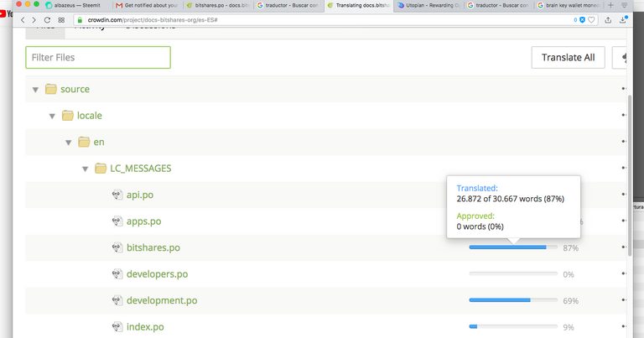Open index.po file link
This screenshot has height=338, width=644.
click(x=145, y=327)
